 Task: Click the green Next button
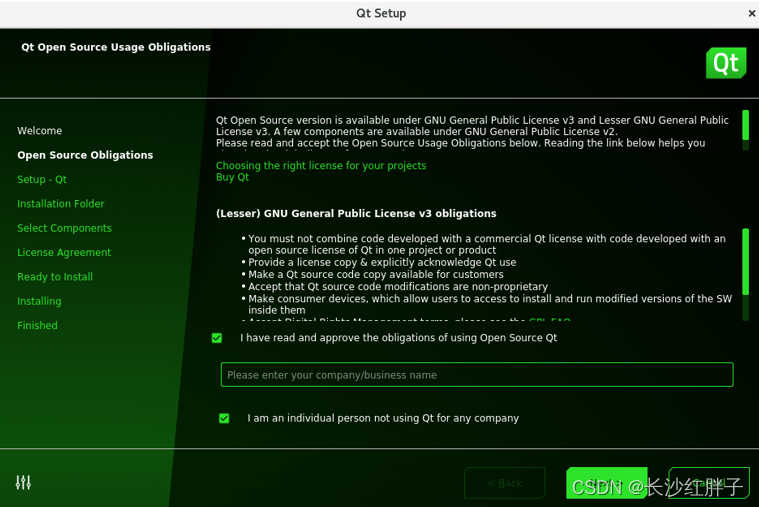(x=607, y=483)
